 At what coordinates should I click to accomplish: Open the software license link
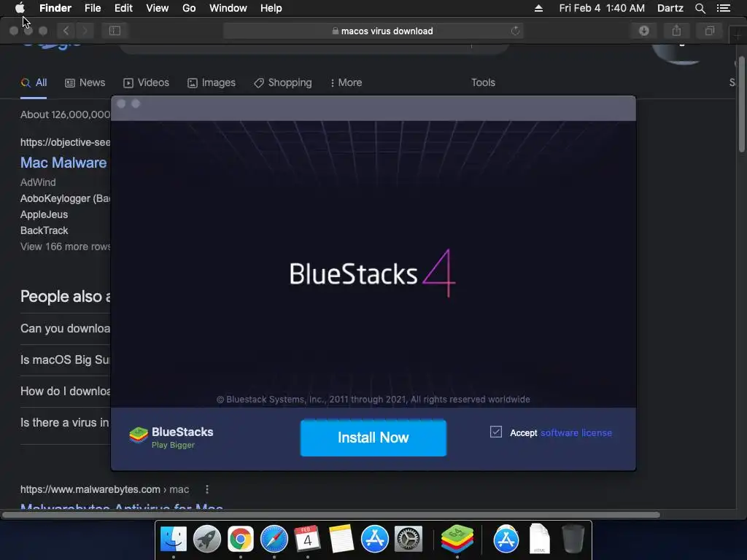[576, 433]
